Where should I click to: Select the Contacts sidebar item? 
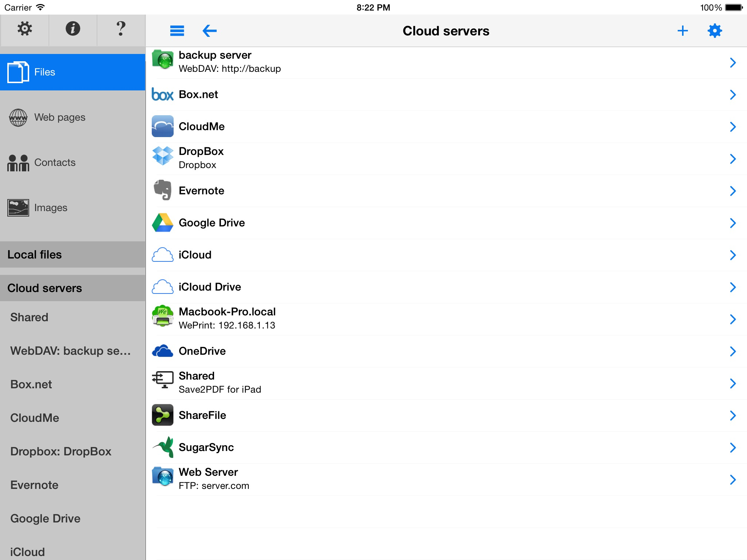click(x=55, y=163)
